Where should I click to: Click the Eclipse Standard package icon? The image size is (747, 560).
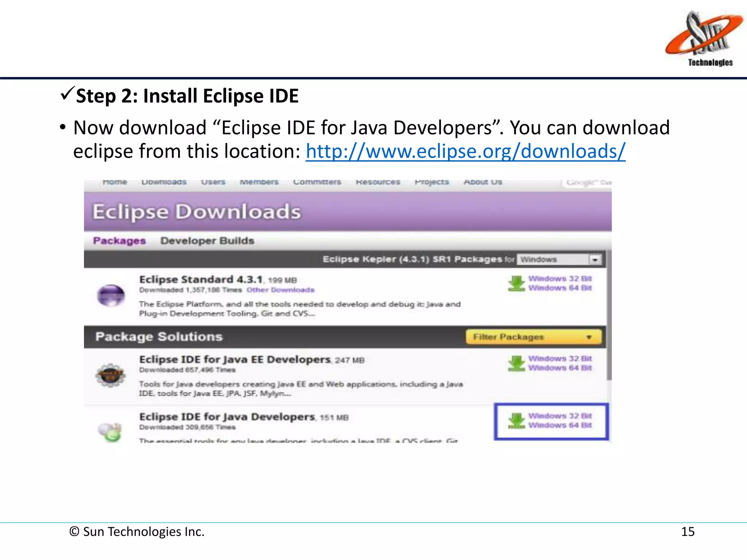(111, 295)
